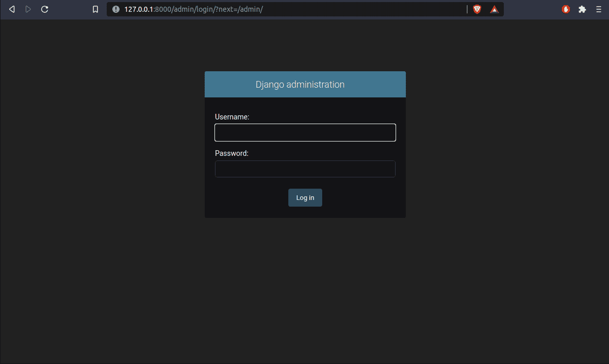Submit the form with Log in
The width and height of the screenshot is (609, 364).
tap(305, 197)
